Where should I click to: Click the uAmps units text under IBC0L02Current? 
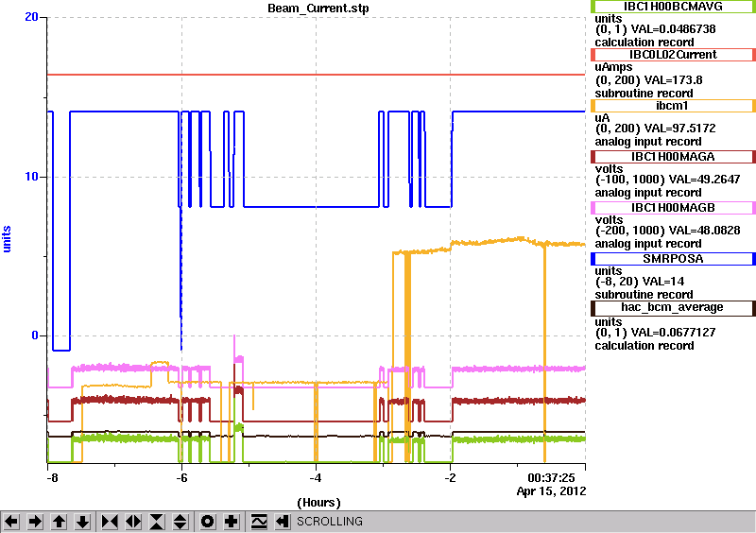click(613, 67)
